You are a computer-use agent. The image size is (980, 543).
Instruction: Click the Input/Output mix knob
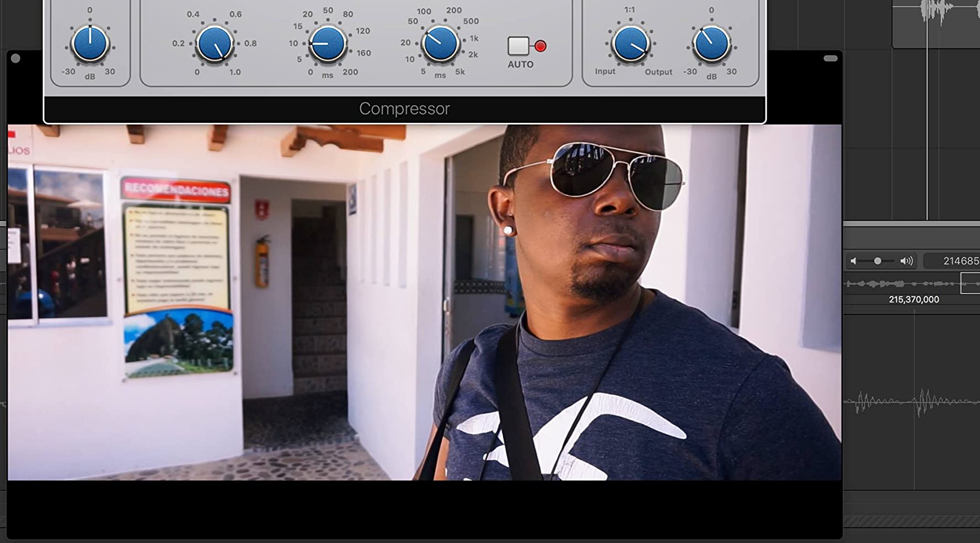point(630,44)
